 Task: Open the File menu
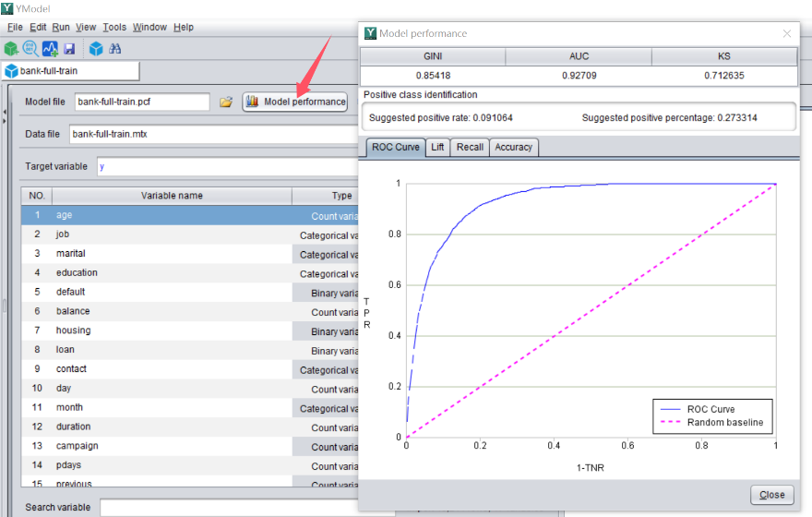tap(15, 27)
